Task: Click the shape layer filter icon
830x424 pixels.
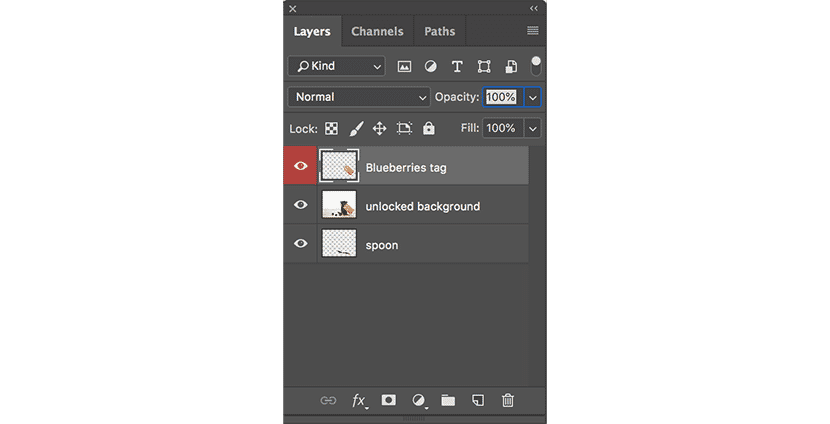Action: pyautogui.click(x=484, y=66)
